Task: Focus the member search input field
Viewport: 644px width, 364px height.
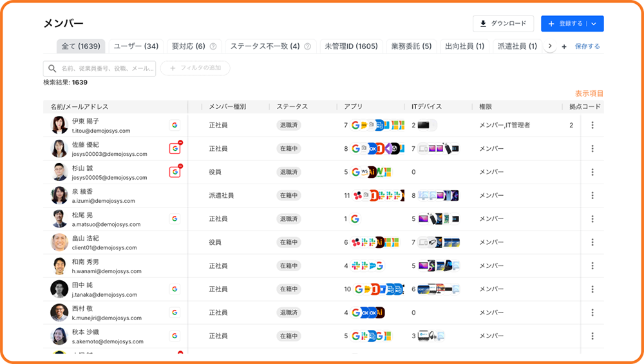Action: (99, 68)
